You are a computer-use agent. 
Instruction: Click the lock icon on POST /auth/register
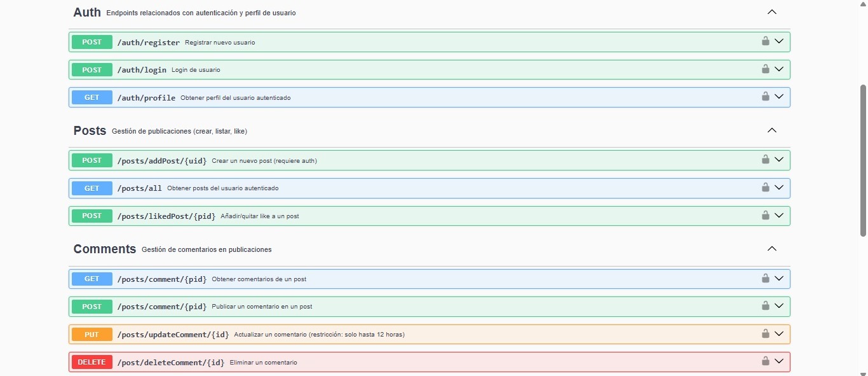[x=765, y=41]
